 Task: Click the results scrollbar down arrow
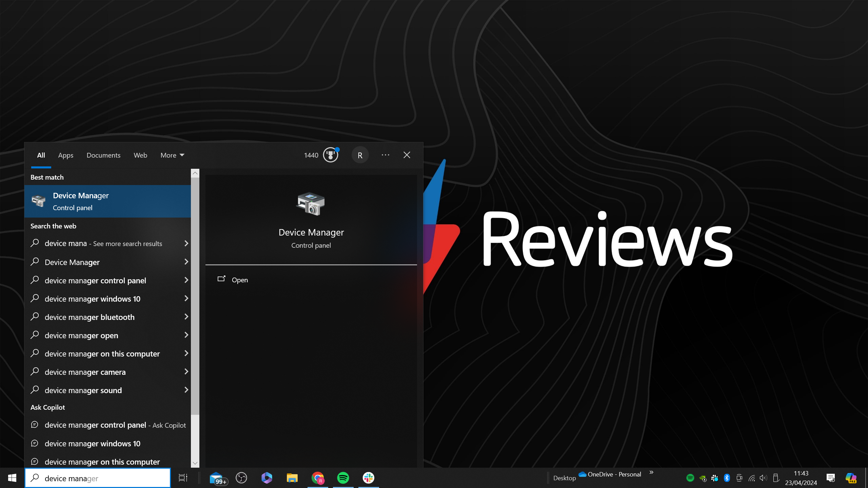click(195, 463)
